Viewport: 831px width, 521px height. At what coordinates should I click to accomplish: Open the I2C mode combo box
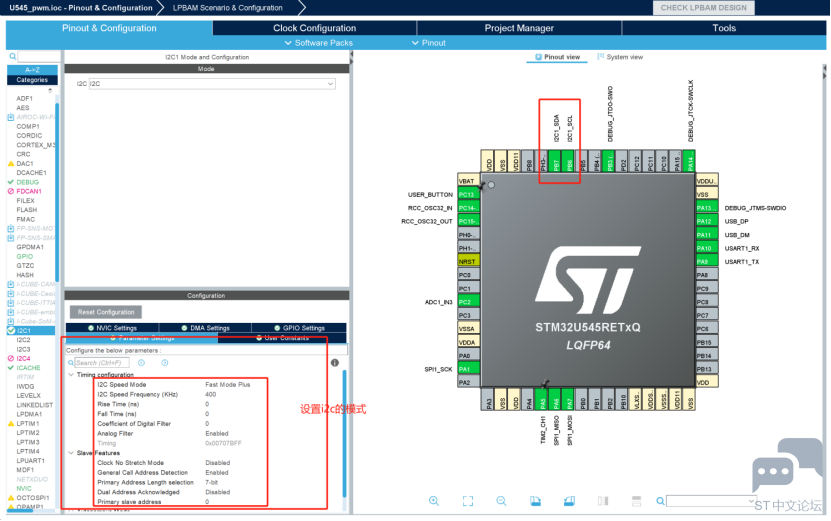(x=212, y=84)
